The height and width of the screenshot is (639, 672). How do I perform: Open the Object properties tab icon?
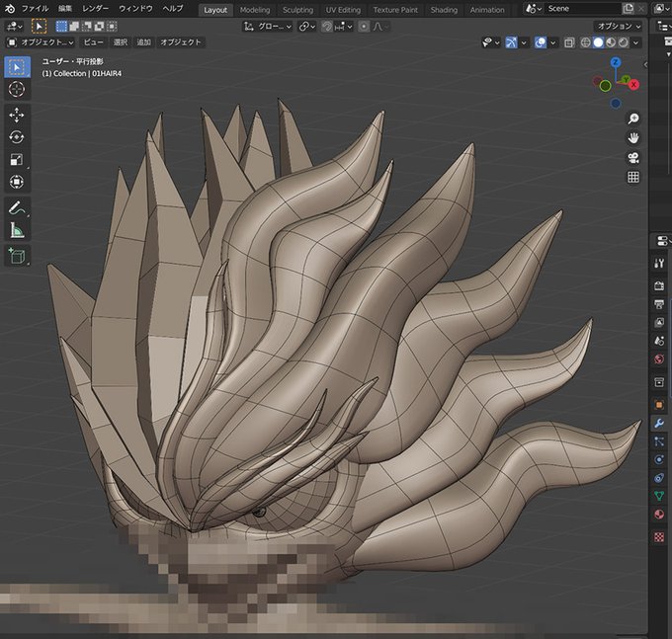click(659, 404)
